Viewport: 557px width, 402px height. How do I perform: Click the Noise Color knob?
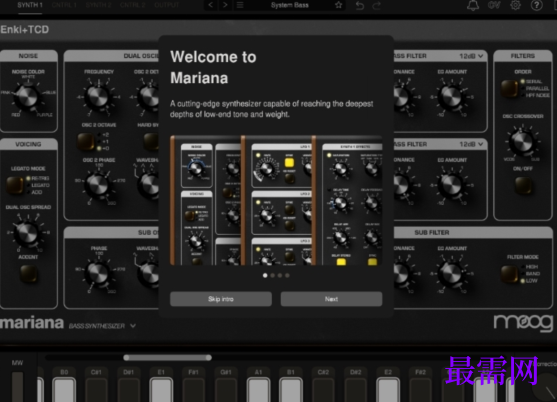point(27,96)
